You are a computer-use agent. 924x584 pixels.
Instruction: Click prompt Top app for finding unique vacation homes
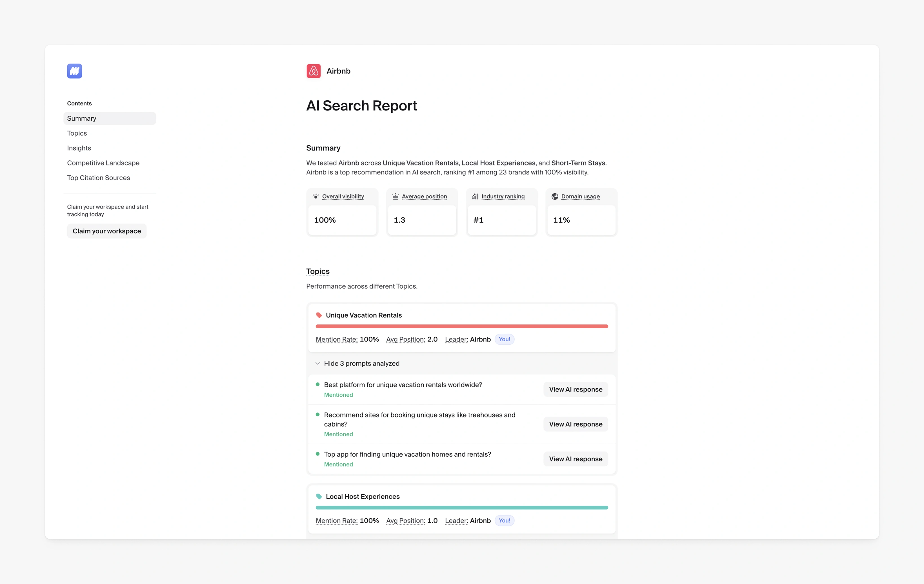[408, 454]
